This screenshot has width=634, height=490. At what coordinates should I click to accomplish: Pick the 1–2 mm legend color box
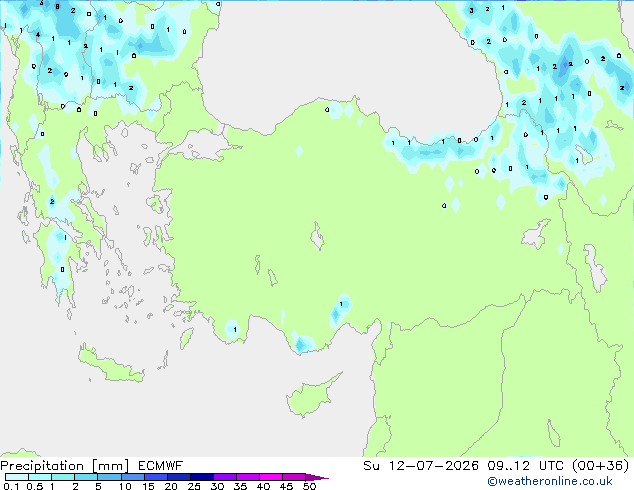pos(63,477)
